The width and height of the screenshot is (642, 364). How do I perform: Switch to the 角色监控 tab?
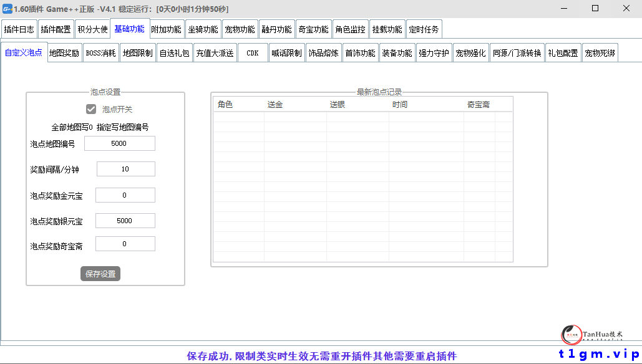click(x=351, y=28)
